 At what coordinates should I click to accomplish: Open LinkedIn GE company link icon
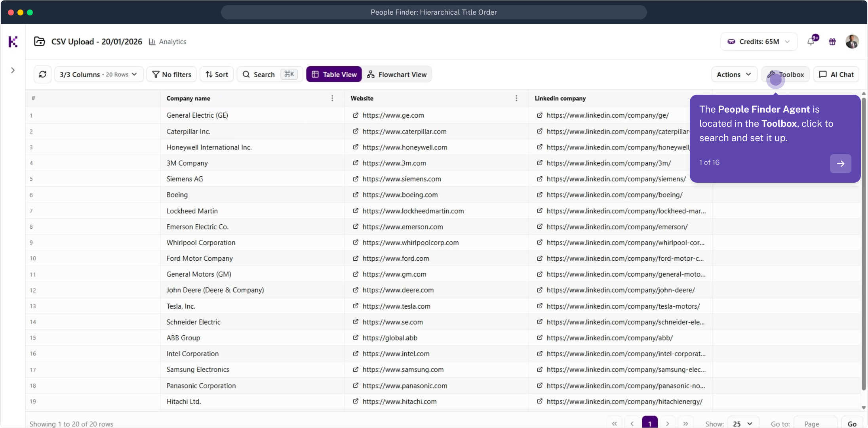coord(540,115)
